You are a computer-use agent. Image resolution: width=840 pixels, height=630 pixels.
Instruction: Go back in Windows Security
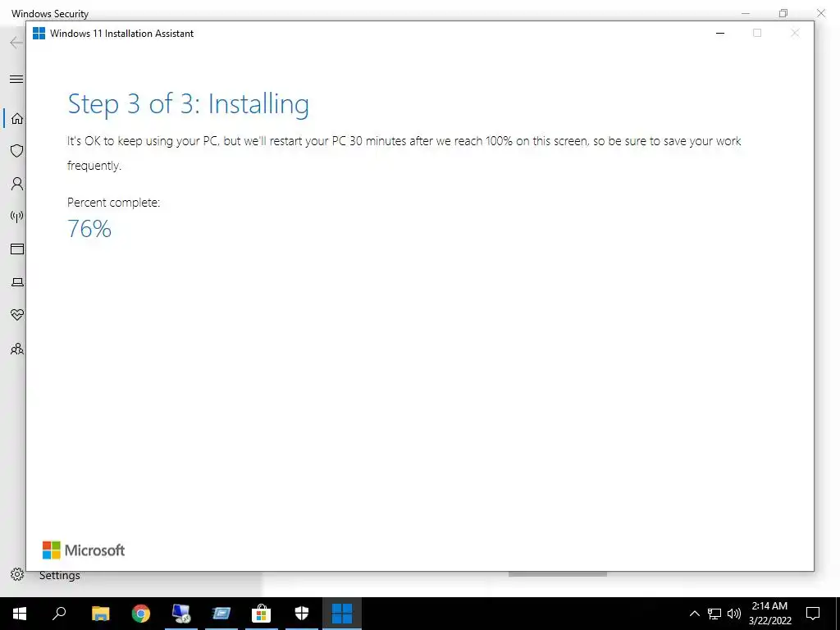click(16, 43)
